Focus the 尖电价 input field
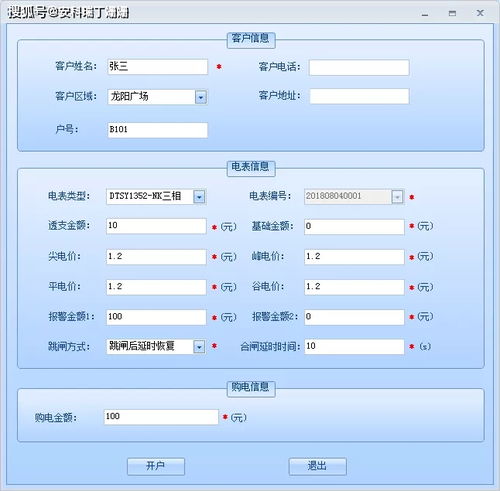Screen dimensions: 500x491 (156, 257)
